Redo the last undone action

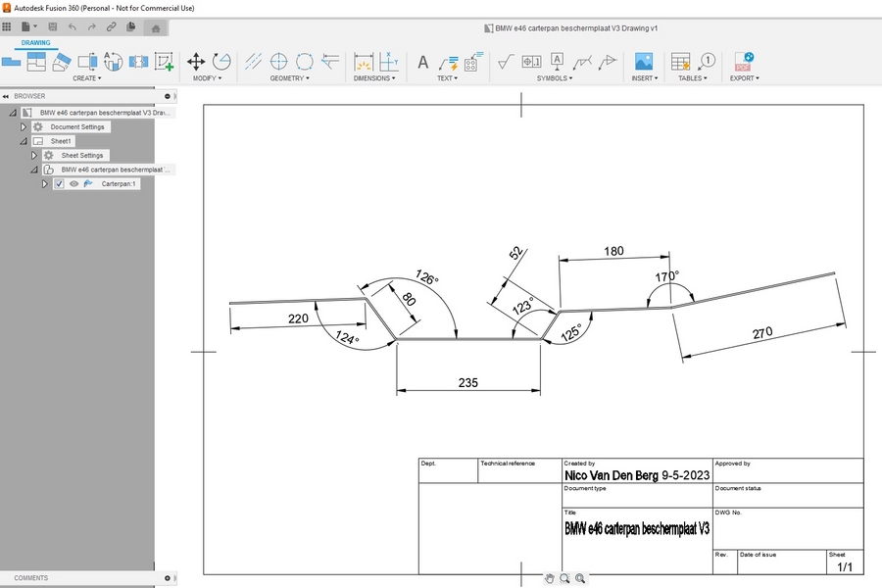point(92,26)
